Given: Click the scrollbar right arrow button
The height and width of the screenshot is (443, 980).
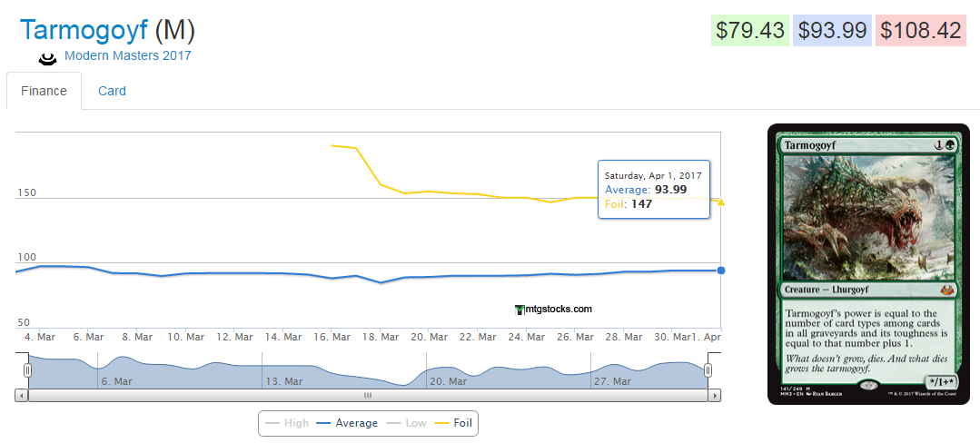Looking at the screenshot, I should coord(715,395).
